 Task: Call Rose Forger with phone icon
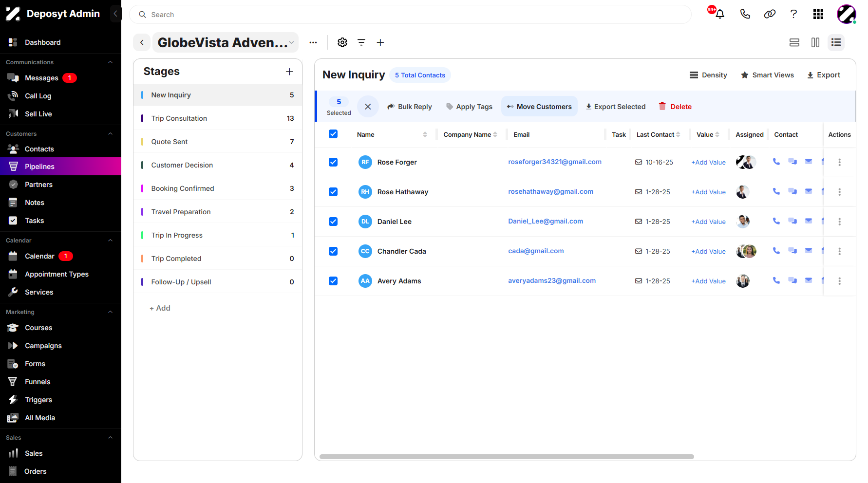pos(776,162)
